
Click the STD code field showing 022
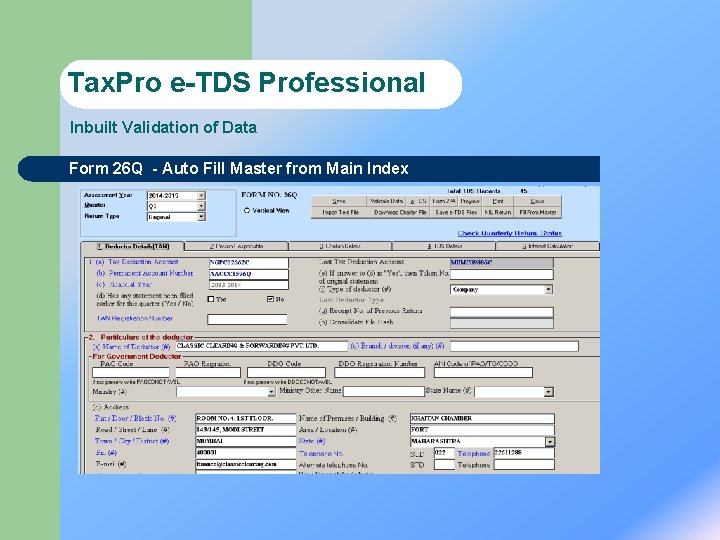[x=444, y=453]
